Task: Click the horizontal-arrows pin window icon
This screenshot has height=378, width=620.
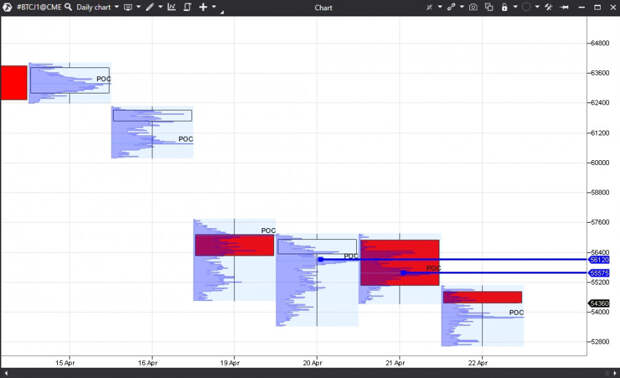Action: pos(565,7)
